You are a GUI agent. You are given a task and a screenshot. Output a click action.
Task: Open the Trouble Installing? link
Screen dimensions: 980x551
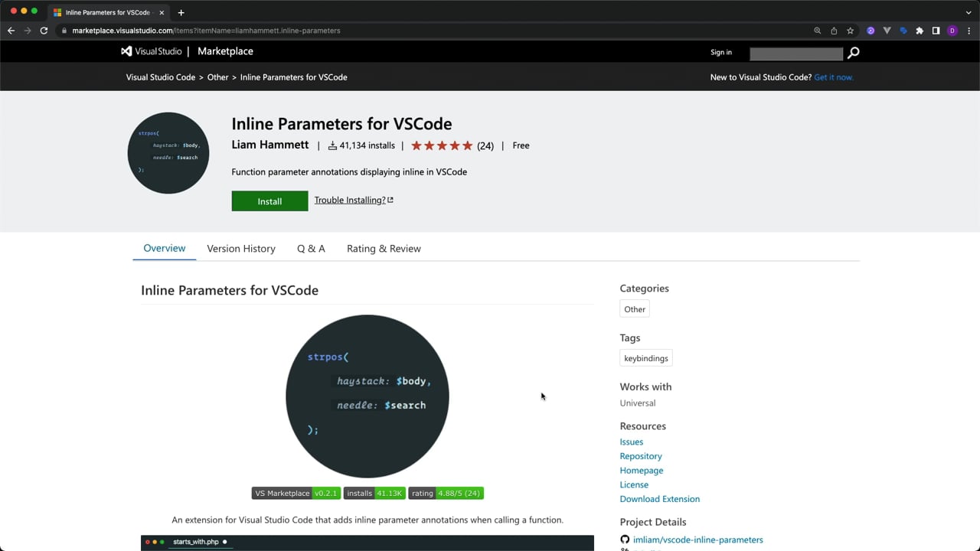click(354, 200)
